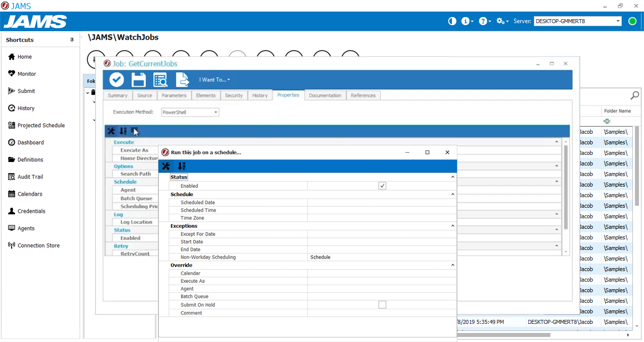Switch to the Security tab

click(x=234, y=95)
